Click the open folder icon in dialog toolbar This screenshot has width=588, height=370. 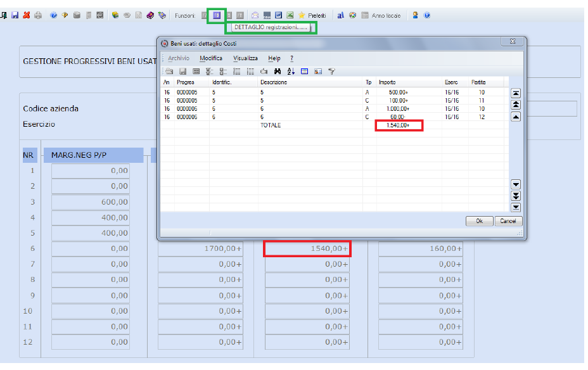click(x=169, y=71)
